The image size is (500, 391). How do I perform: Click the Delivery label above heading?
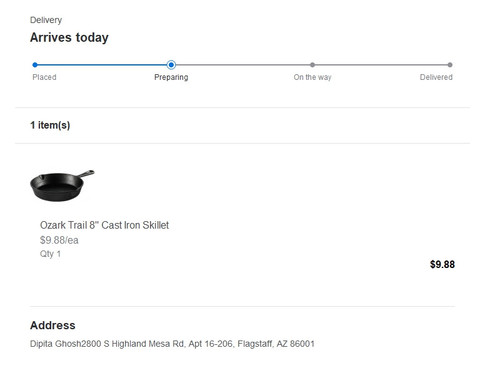pyautogui.click(x=46, y=20)
